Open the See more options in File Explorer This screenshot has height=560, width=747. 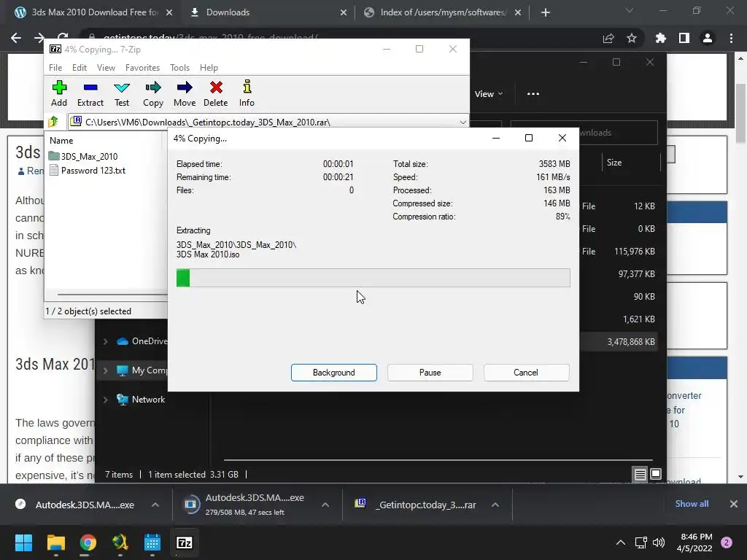click(533, 94)
